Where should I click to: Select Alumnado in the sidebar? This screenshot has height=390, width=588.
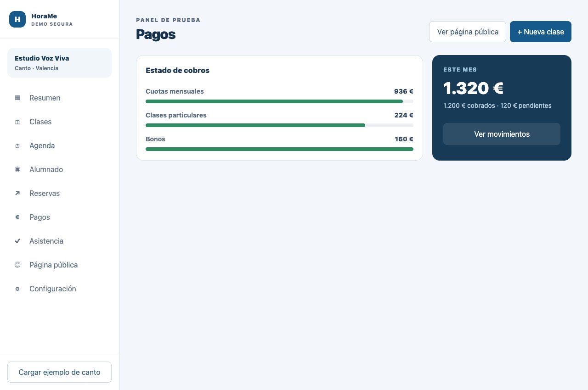pyautogui.click(x=46, y=169)
